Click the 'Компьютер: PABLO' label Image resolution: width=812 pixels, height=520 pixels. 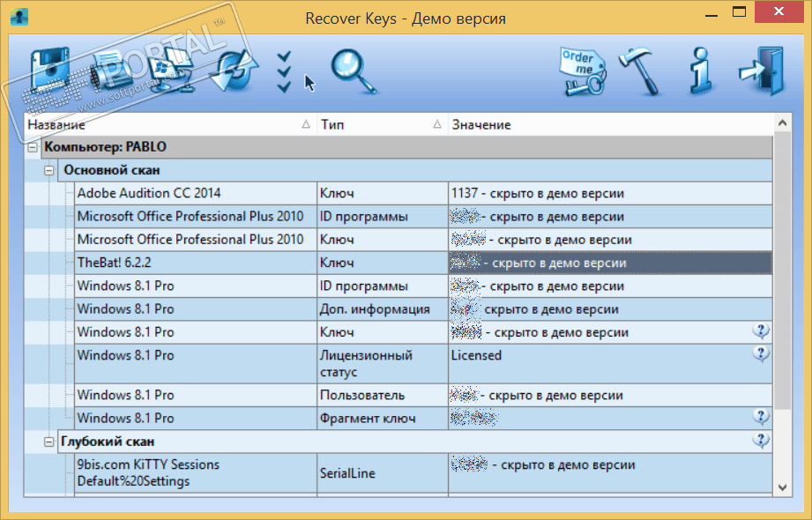(105, 147)
